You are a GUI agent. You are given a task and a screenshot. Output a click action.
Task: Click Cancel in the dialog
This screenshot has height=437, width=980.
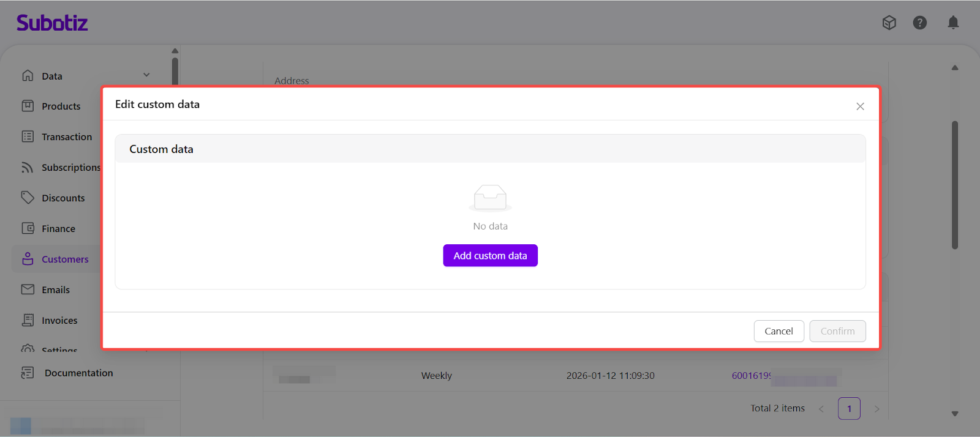(778, 331)
